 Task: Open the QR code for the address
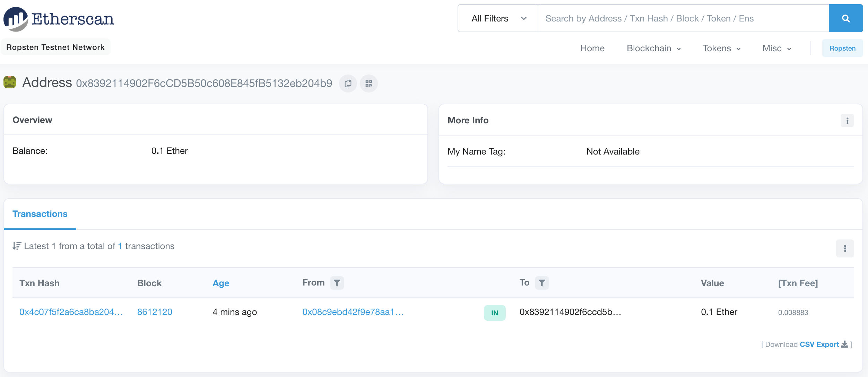tap(368, 84)
